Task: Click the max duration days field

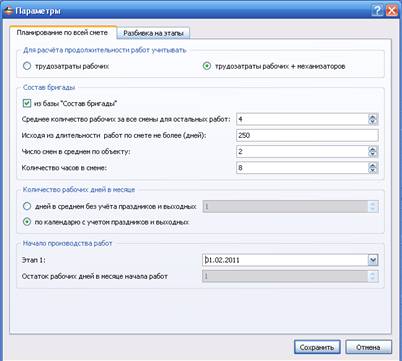Action: tap(307, 135)
